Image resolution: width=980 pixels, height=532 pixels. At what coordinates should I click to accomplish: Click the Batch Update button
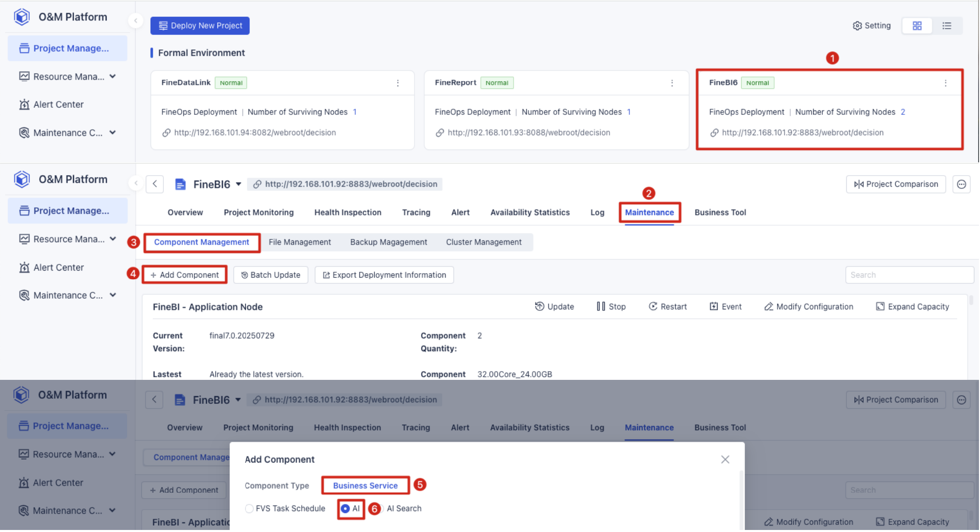pos(271,275)
